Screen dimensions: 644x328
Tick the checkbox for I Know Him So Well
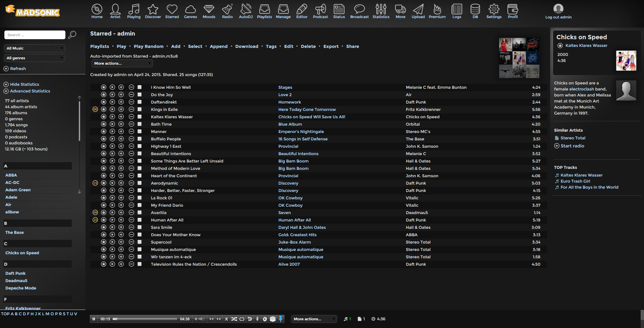click(140, 87)
